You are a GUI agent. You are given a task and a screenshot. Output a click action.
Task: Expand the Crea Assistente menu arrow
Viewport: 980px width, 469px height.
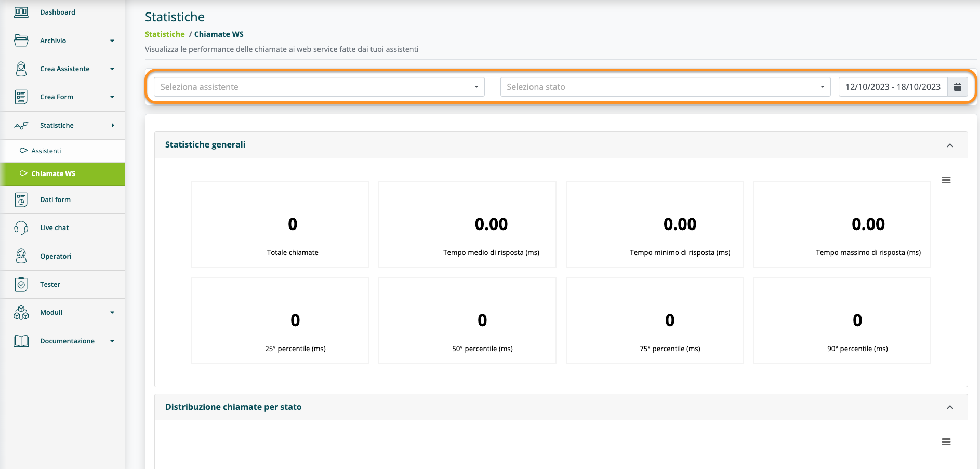click(112, 69)
